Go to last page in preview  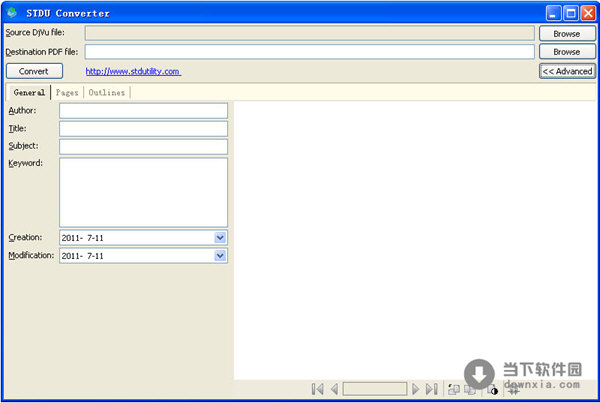[x=432, y=389]
